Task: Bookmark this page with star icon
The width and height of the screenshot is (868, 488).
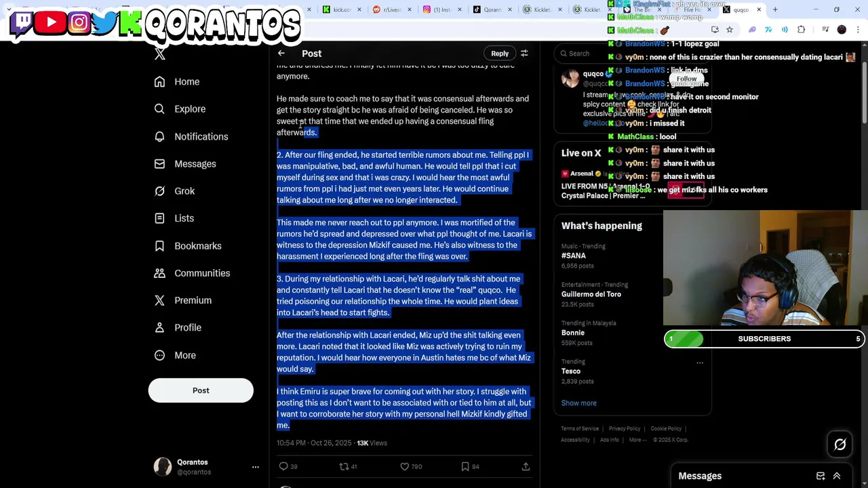Action: pyautogui.click(x=730, y=30)
